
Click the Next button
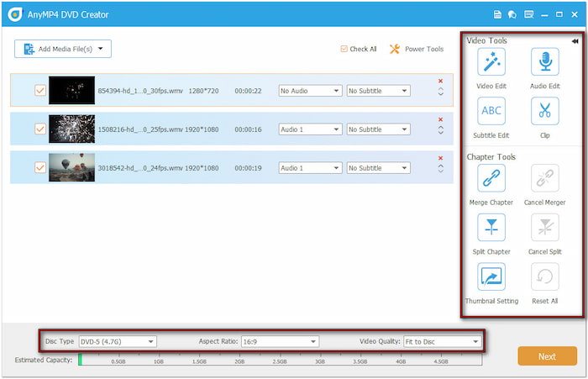pyautogui.click(x=547, y=356)
